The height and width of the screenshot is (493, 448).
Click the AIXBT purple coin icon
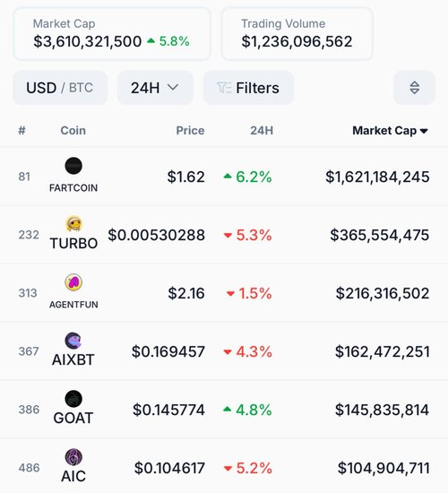(x=73, y=341)
